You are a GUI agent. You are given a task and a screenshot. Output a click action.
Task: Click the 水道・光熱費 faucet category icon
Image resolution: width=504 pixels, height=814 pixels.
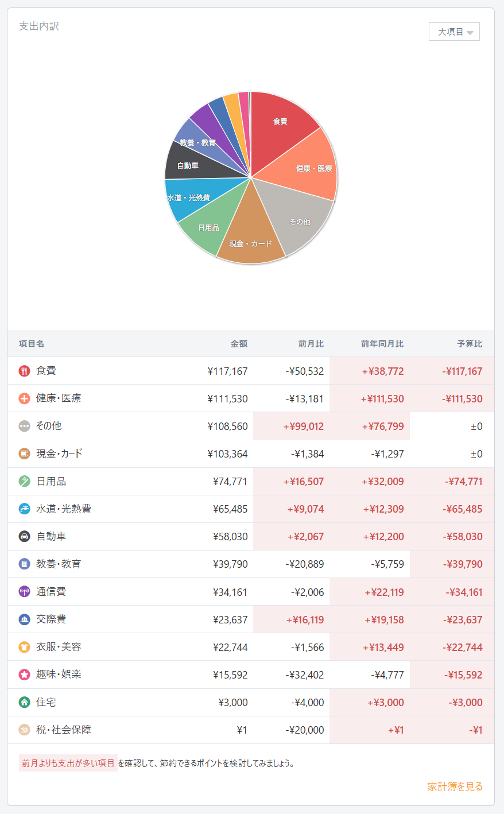click(x=24, y=509)
